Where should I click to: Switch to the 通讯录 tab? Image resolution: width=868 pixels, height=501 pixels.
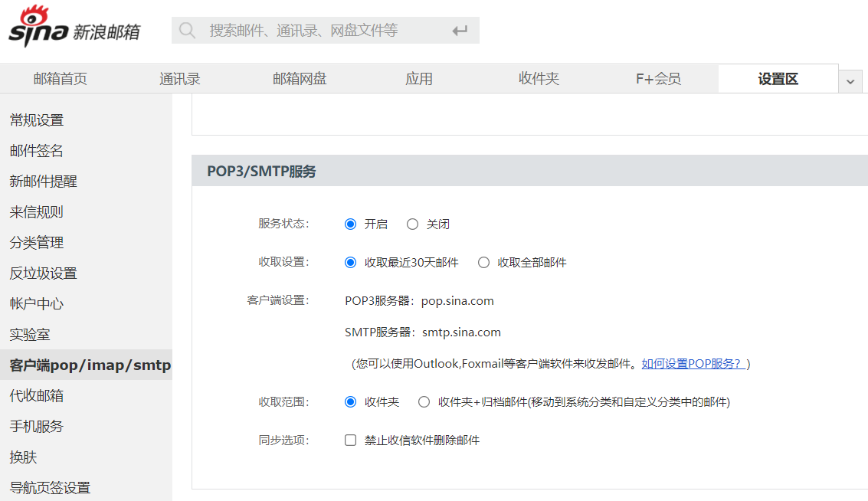[x=180, y=79]
